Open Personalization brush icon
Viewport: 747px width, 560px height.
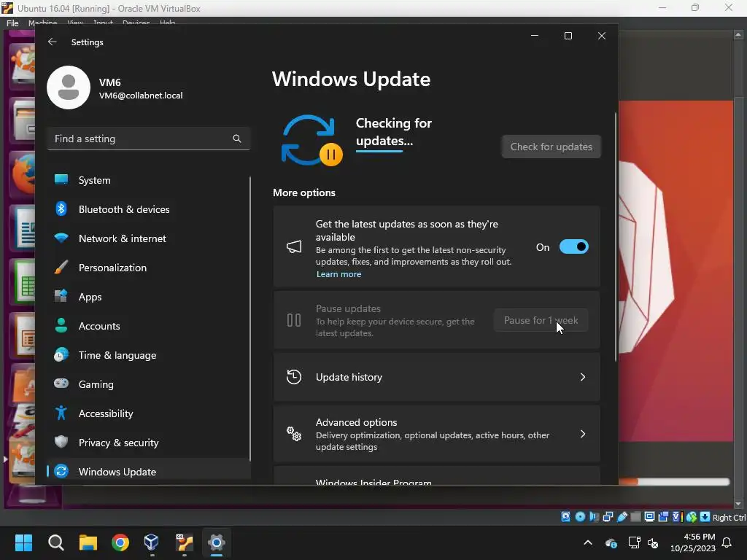tap(61, 267)
